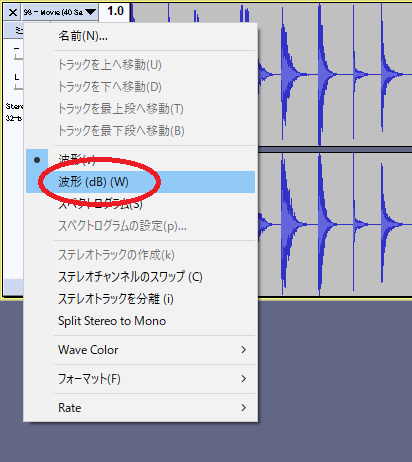Open the track name dropdown menu

pos(60,13)
